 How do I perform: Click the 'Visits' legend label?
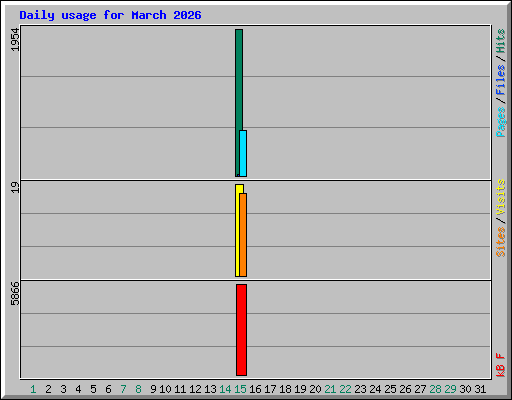coord(501,197)
